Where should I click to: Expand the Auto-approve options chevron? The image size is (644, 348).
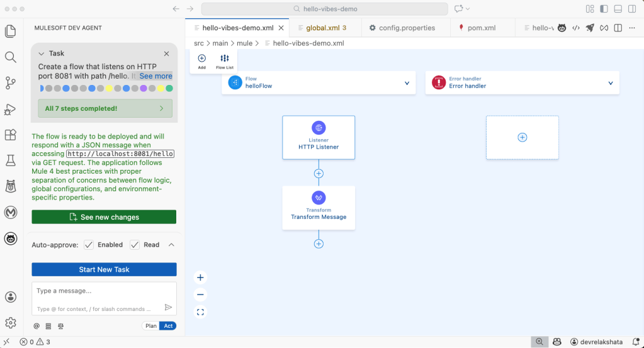coord(171,245)
